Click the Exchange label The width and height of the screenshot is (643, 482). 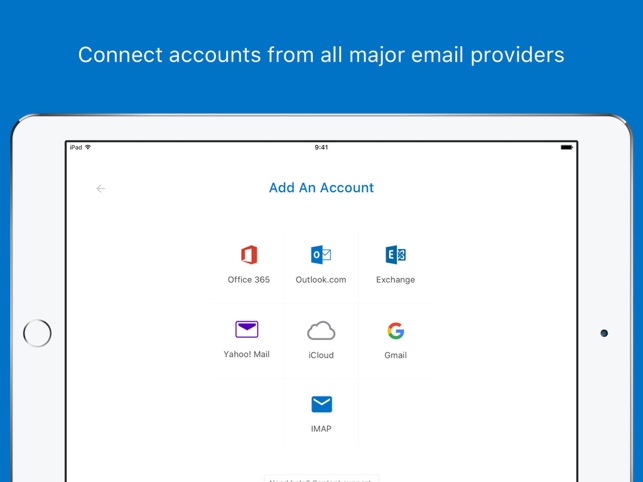point(395,280)
